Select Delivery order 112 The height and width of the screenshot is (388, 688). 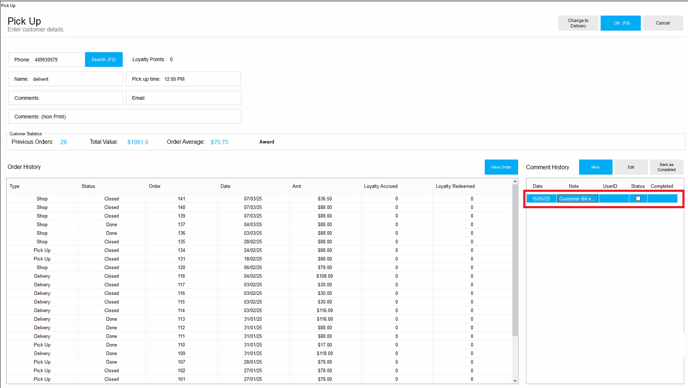pos(259,328)
